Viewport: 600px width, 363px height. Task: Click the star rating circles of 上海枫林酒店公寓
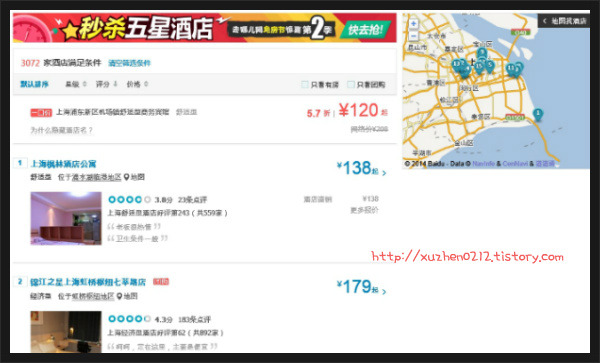(x=129, y=199)
